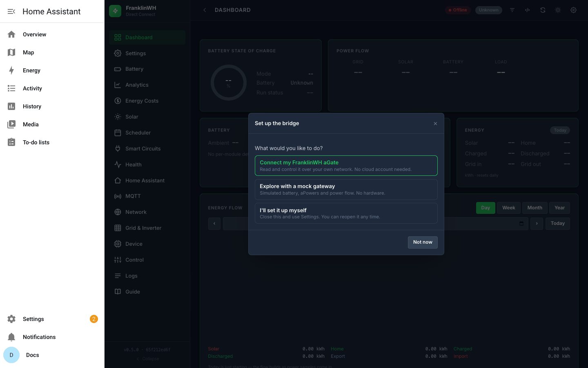Open the Scheduler menu item
The image size is (588, 368).
coord(147,133)
